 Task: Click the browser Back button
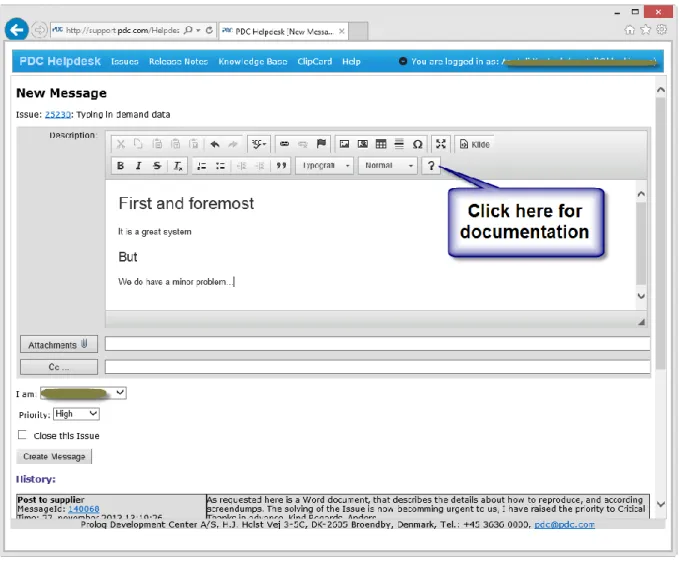(16, 29)
